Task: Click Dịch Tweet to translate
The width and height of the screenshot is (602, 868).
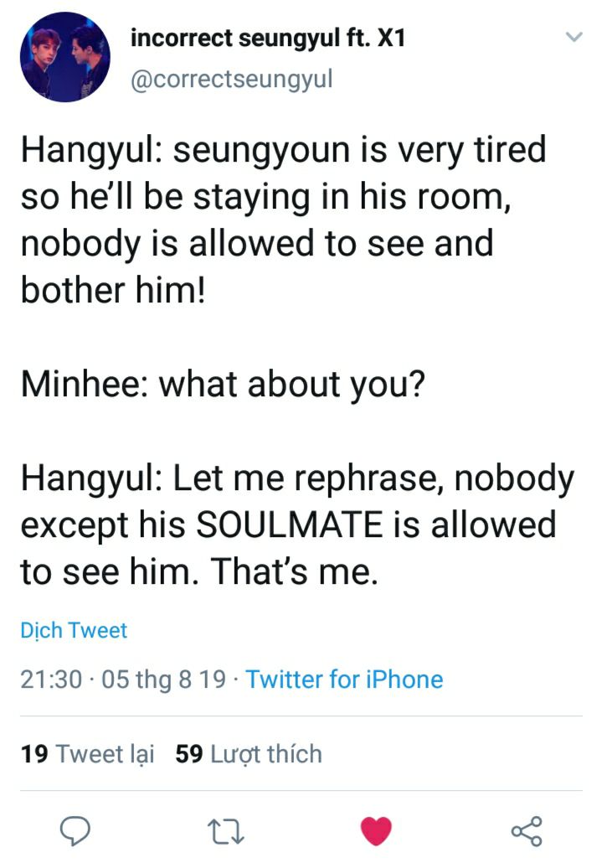Action: 74,630
